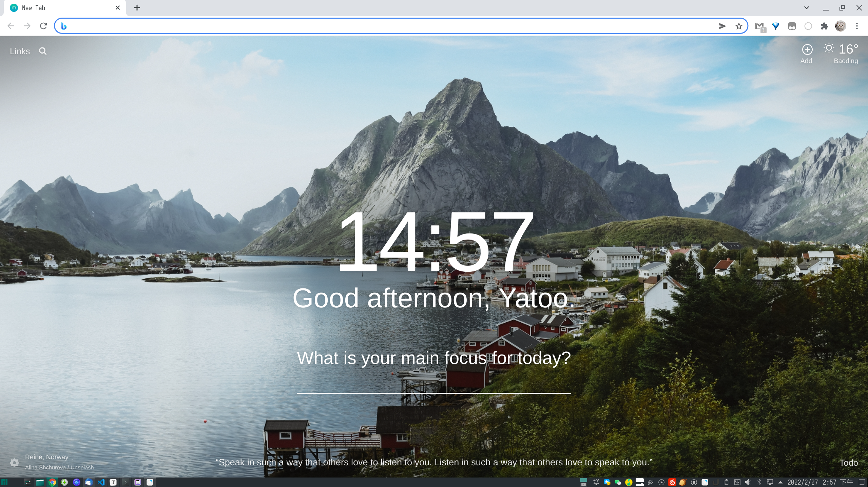Image resolution: width=868 pixels, height=487 pixels.
Task: Open Momentum settings gear icon
Action: coord(14,463)
